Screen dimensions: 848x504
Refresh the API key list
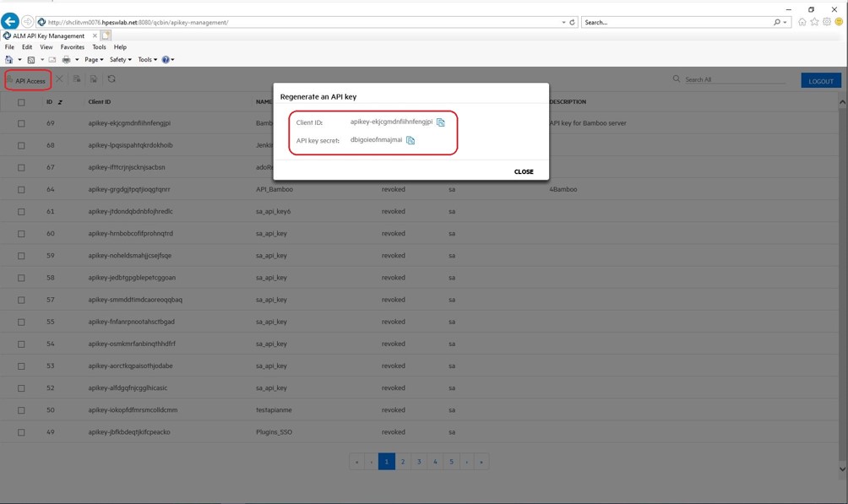pyautogui.click(x=112, y=79)
